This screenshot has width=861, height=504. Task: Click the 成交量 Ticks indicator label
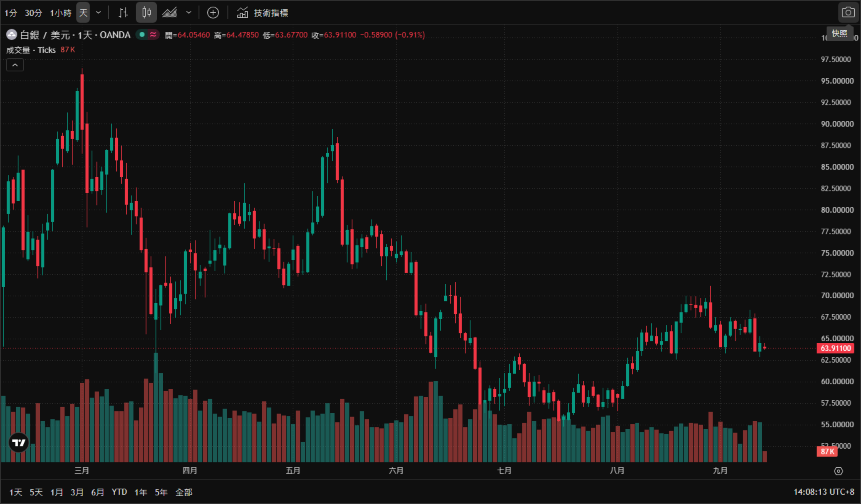pos(31,50)
